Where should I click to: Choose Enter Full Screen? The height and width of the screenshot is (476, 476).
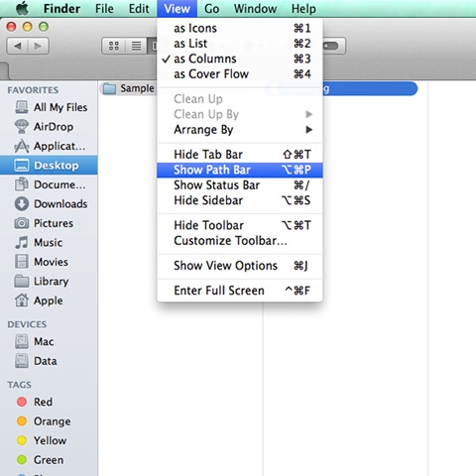[240, 291]
